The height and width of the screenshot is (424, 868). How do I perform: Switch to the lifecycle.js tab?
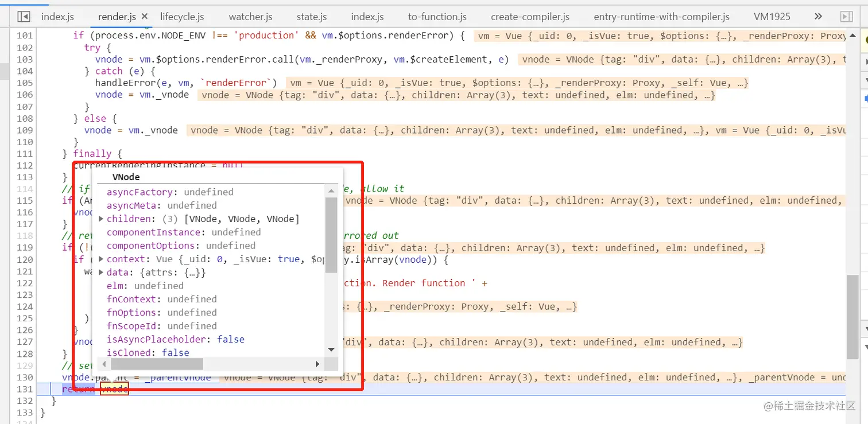(182, 17)
